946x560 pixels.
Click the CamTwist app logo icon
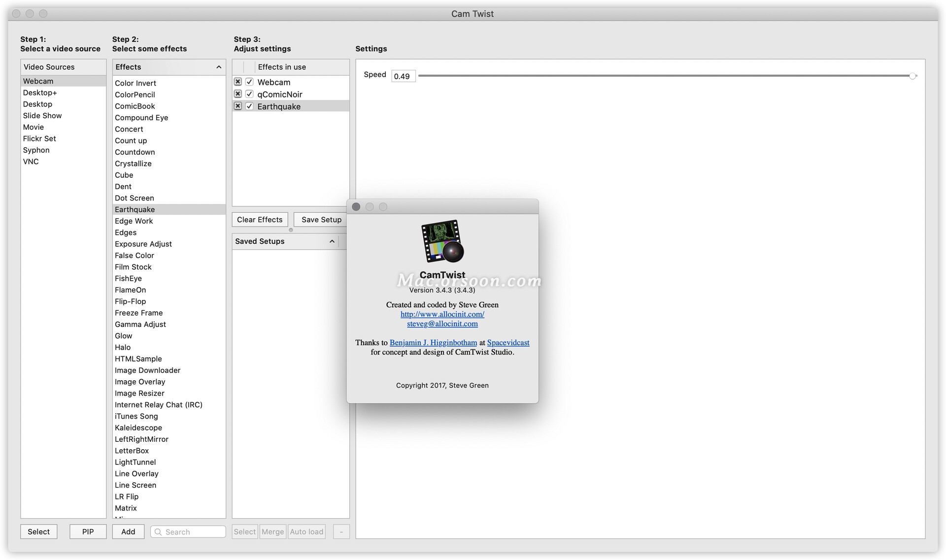click(x=442, y=241)
